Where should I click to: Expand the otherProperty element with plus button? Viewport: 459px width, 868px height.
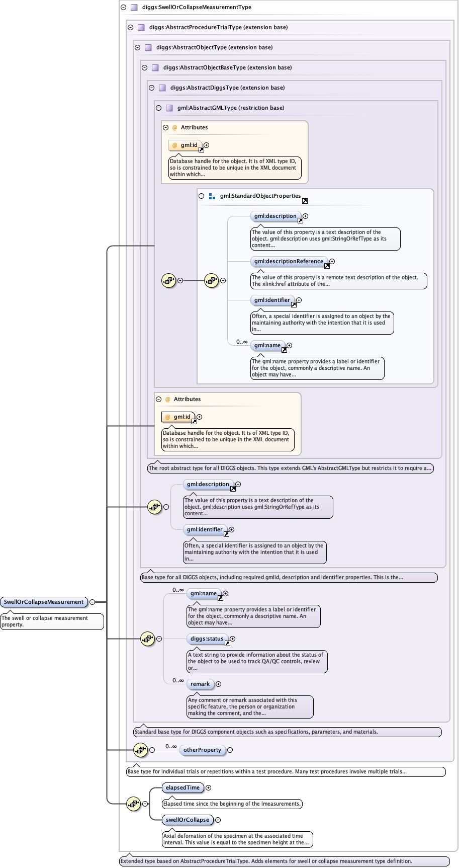point(230,750)
